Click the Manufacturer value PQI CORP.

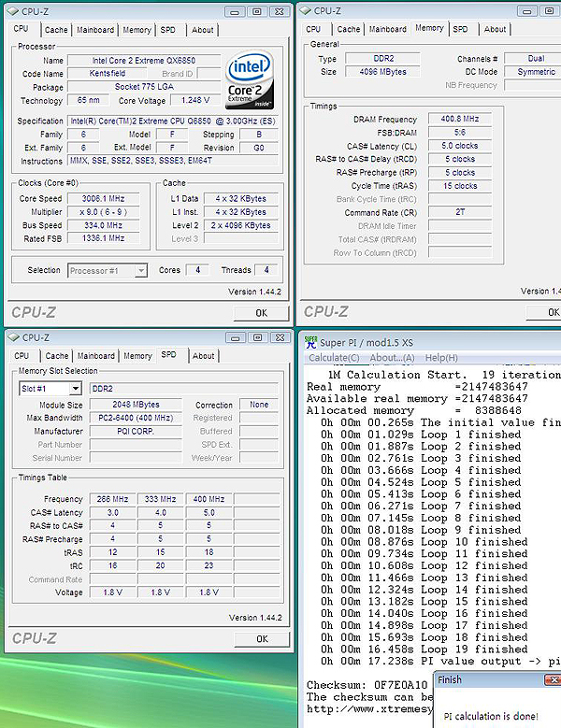tap(136, 432)
